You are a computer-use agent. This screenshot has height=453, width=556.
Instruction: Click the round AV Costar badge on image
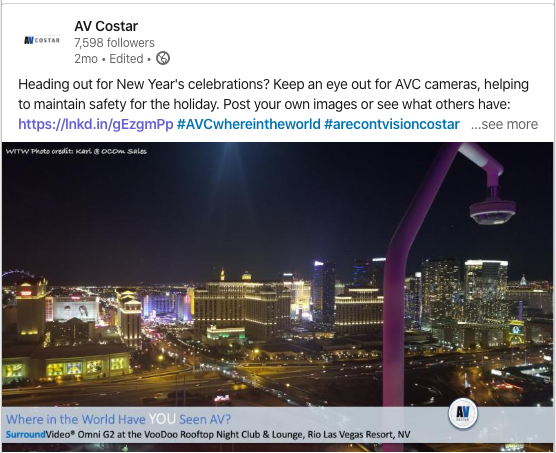pos(463,413)
